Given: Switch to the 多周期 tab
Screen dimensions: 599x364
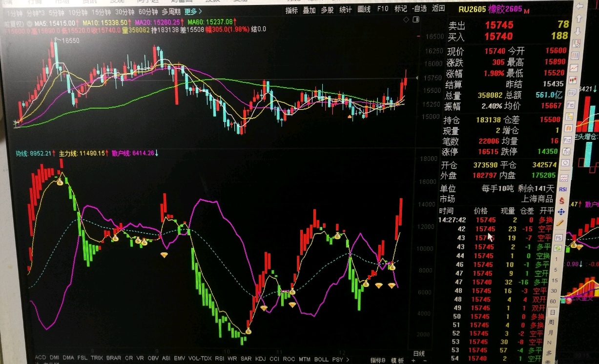Looking at the screenshot, I should tap(171, 12).
